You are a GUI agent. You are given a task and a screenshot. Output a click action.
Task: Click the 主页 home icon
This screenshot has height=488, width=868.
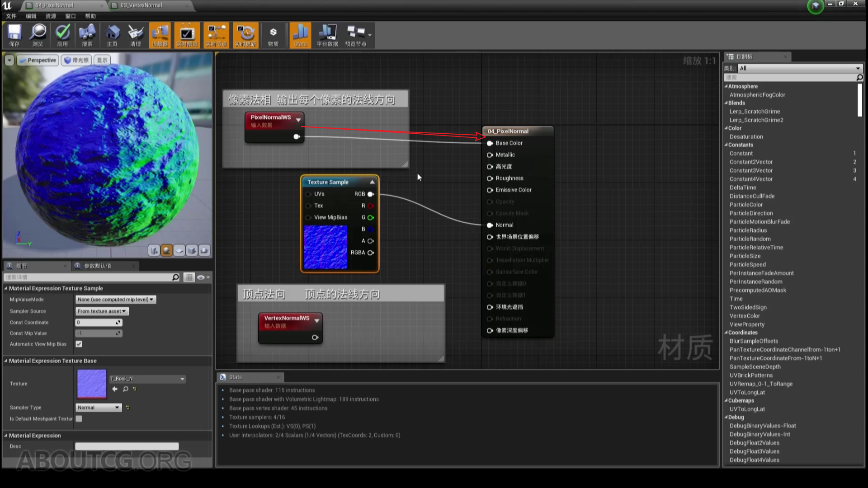tap(111, 35)
